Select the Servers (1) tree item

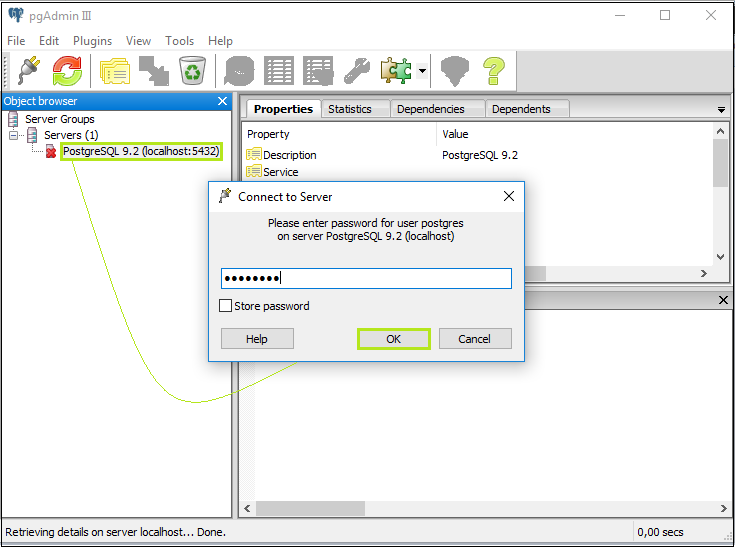coord(71,135)
